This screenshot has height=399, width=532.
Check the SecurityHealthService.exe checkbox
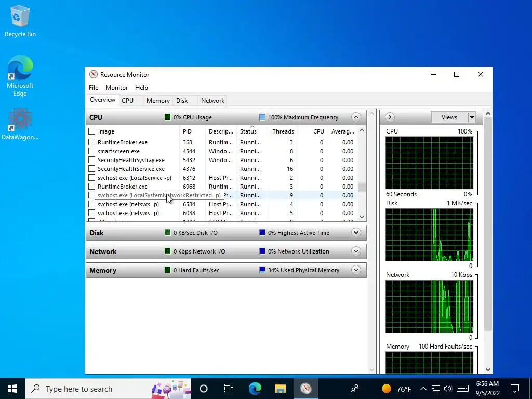click(x=91, y=169)
